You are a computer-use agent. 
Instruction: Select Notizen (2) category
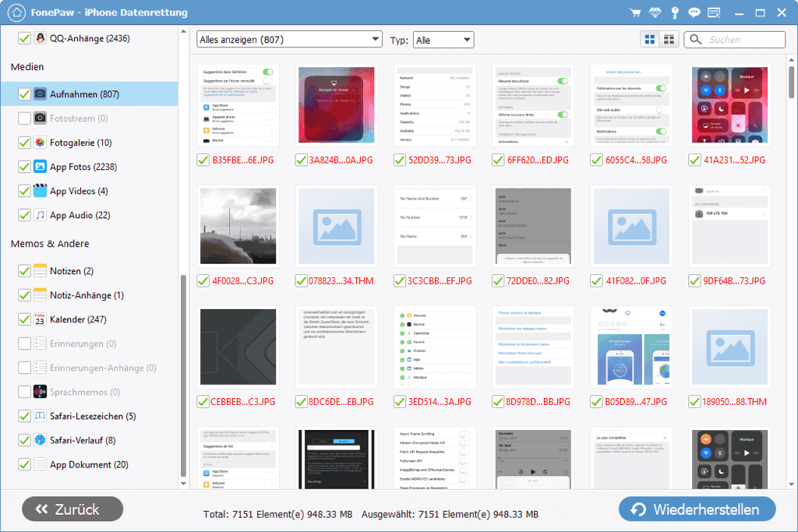pos(72,270)
